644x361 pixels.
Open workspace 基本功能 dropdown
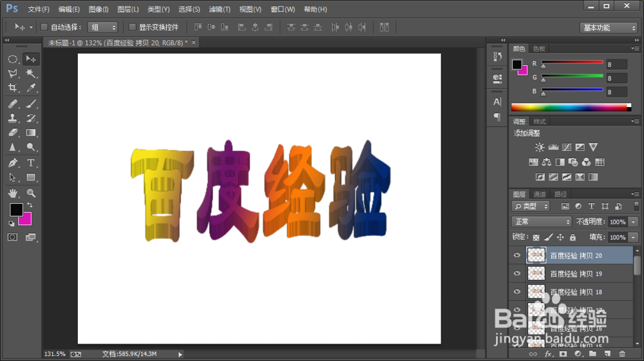click(x=609, y=28)
